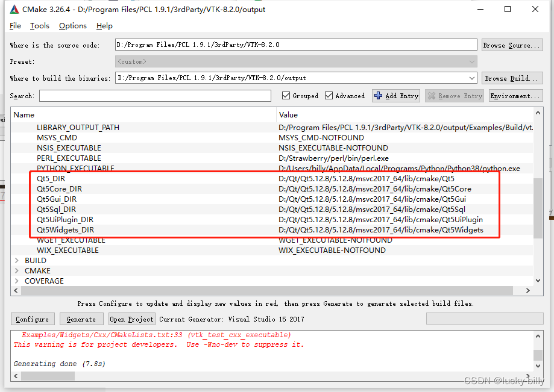Click the source code path field

pos(296,45)
